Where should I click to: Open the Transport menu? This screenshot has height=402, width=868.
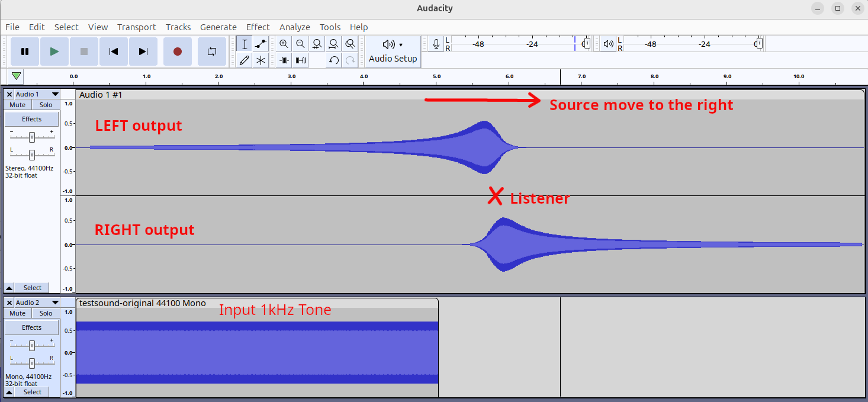point(137,27)
